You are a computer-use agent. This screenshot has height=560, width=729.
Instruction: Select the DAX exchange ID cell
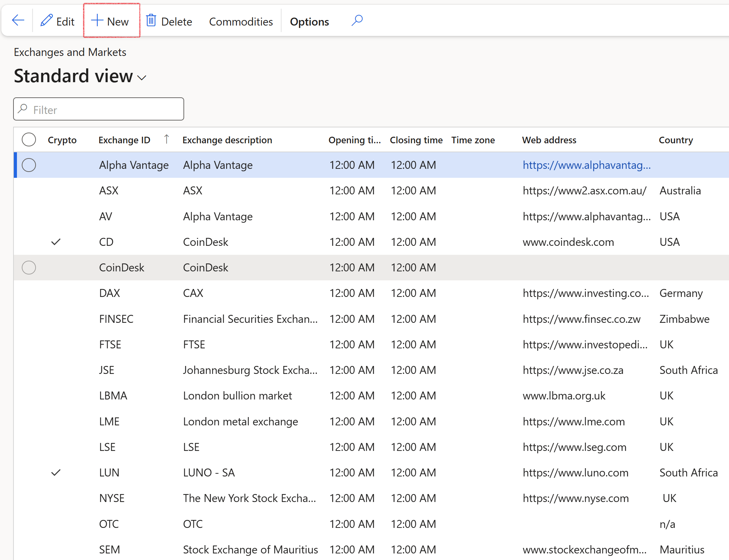[x=110, y=293]
